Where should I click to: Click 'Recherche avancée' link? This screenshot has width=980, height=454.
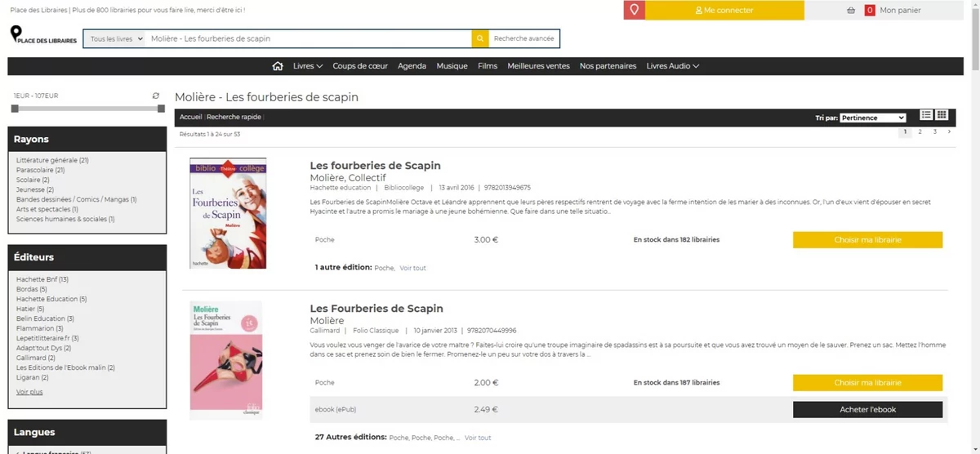(x=523, y=38)
